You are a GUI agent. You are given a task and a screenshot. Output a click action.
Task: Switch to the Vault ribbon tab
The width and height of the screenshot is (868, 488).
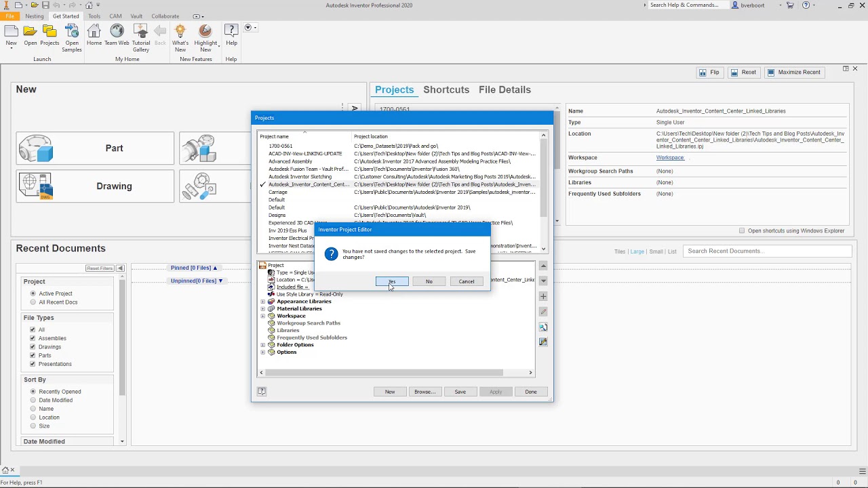(136, 16)
